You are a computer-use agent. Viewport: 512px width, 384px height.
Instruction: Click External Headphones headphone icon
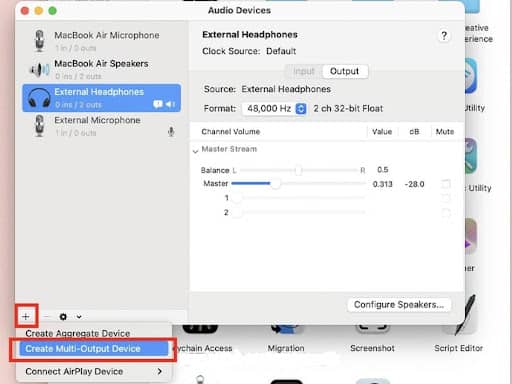[x=39, y=98]
